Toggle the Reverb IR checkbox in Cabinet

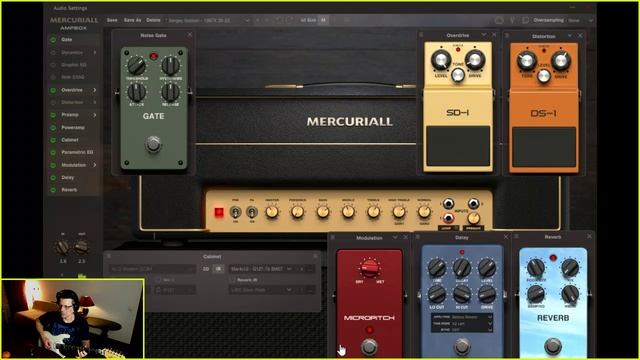(x=232, y=280)
